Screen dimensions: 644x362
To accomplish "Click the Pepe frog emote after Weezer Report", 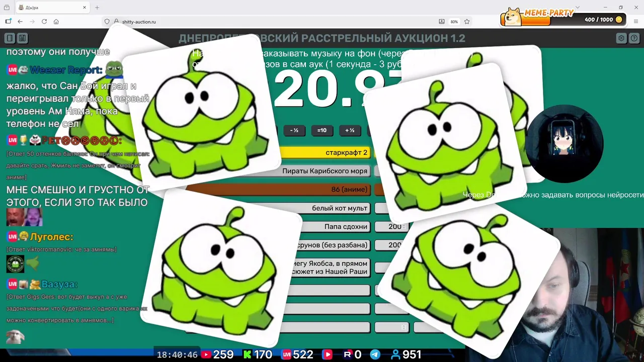I will point(114,69).
